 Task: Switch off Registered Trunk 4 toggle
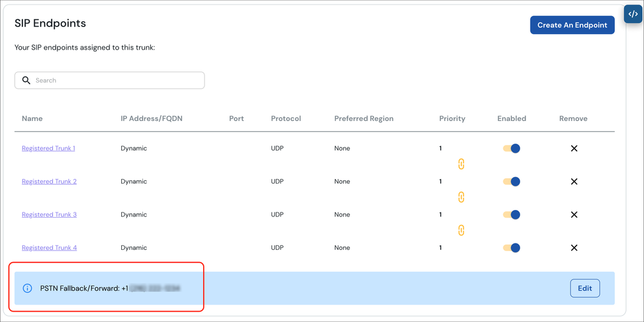pos(512,248)
